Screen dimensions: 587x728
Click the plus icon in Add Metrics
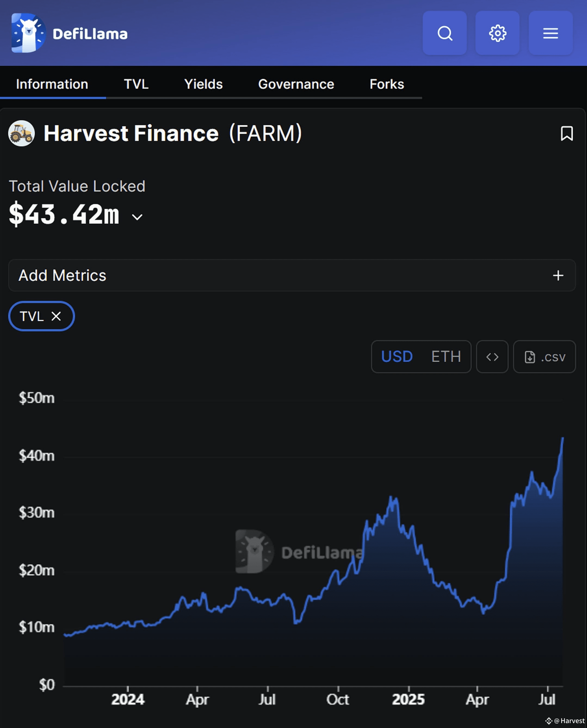(558, 276)
